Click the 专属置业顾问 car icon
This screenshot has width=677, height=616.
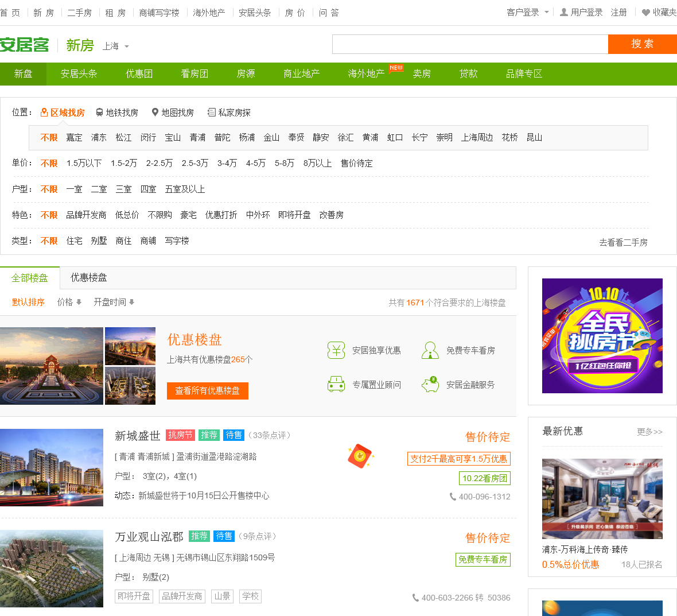[x=336, y=384]
